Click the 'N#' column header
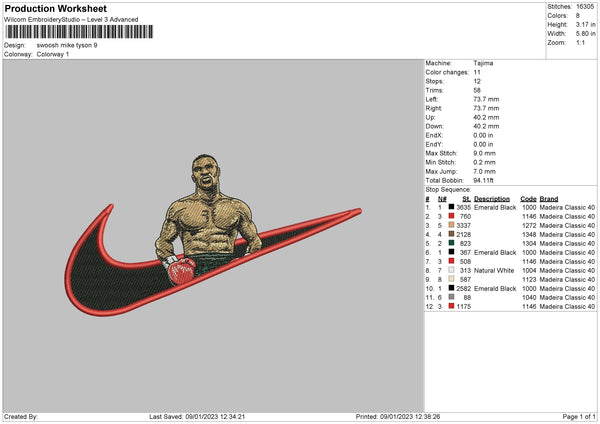The height and width of the screenshot is (424, 600). tap(442, 199)
